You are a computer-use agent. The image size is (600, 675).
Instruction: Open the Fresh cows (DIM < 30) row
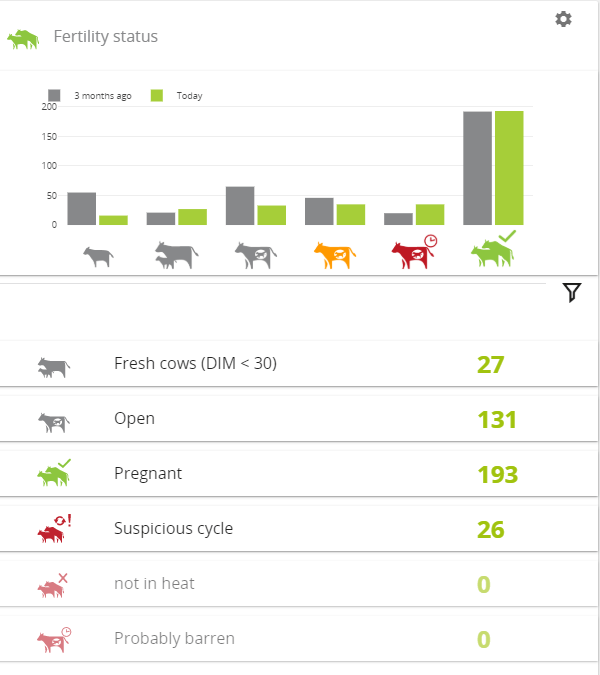tap(299, 364)
